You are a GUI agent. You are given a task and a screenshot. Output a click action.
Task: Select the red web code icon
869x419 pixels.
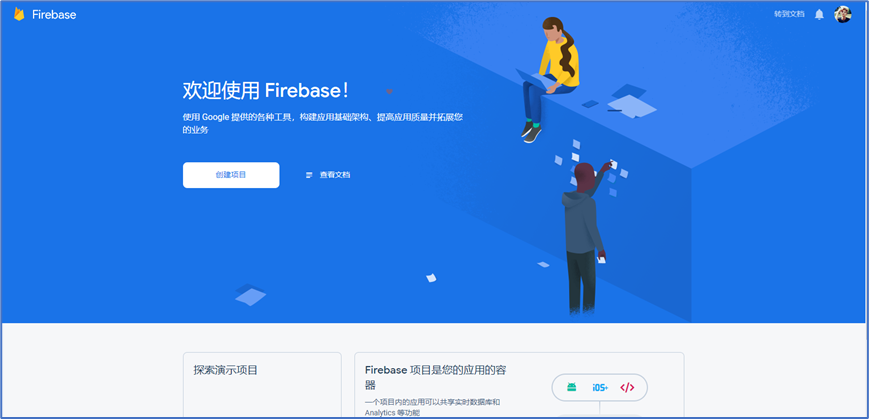pos(627,387)
